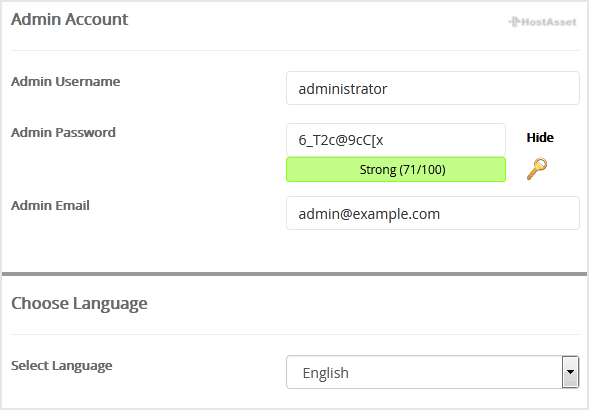The image size is (589, 410).
Task: Click the "6_T2c@9cC[x" password text
Action: (x=341, y=140)
